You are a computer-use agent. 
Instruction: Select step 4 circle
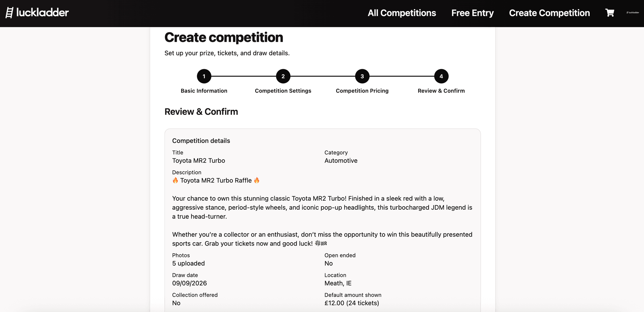(441, 76)
